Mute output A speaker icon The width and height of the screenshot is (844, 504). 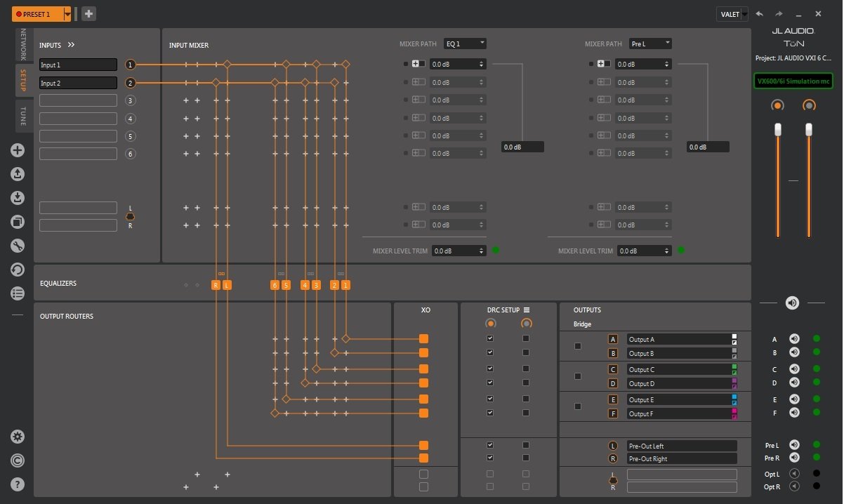click(x=794, y=339)
